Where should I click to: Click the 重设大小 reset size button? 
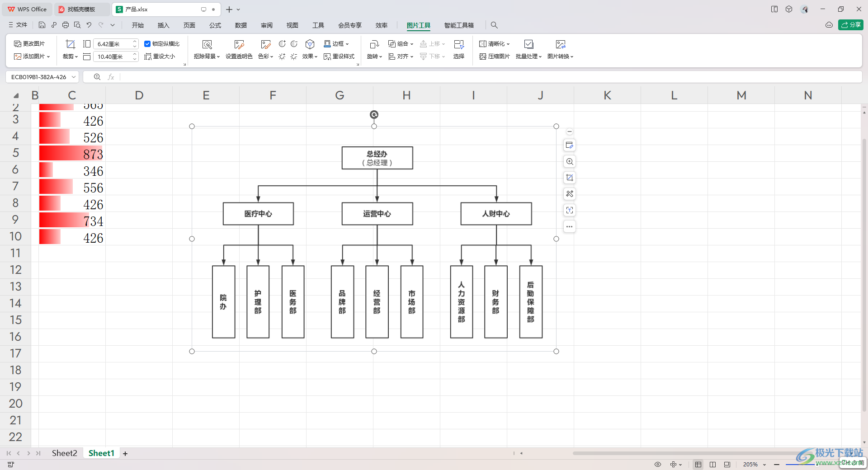point(160,56)
